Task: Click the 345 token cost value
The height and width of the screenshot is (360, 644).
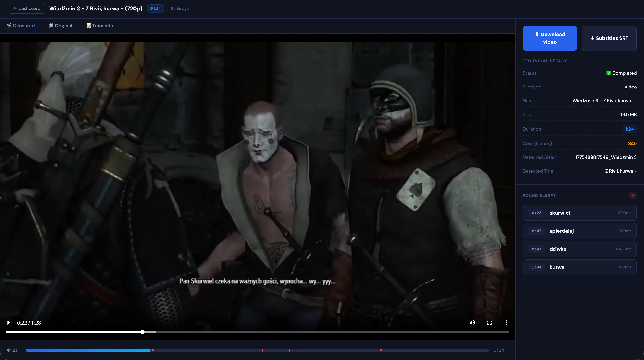Action: click(x=632, y=143)
